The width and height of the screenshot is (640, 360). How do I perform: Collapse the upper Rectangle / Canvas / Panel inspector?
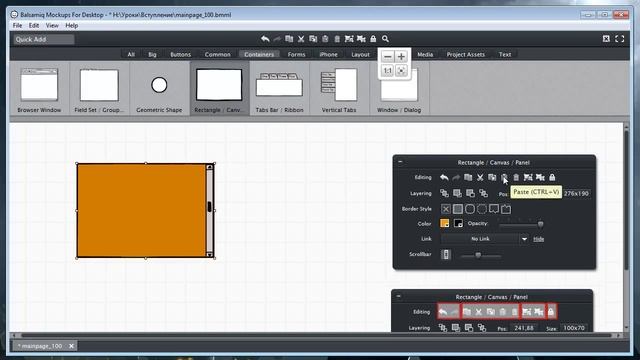pos(400,162)
